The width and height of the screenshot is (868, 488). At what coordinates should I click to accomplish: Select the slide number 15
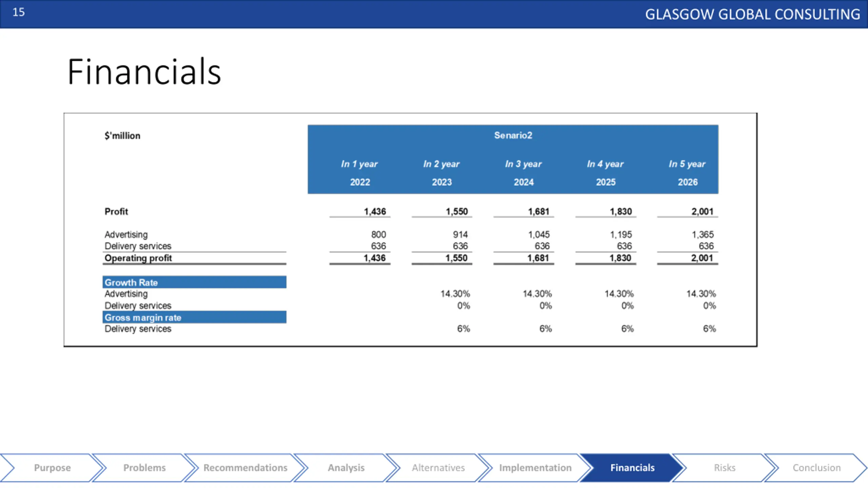coord(19,12)
